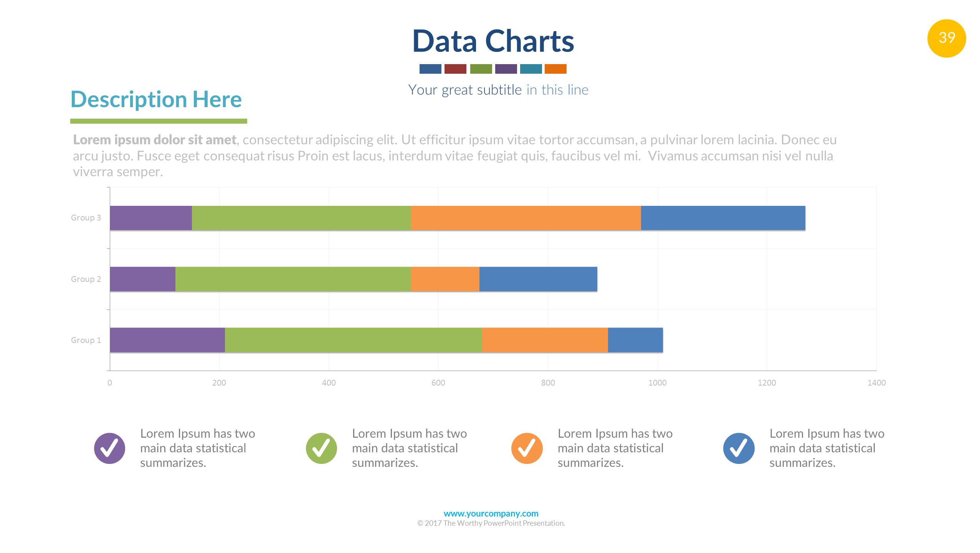Select the subtitle text line
980x553 pixels.
498,90
